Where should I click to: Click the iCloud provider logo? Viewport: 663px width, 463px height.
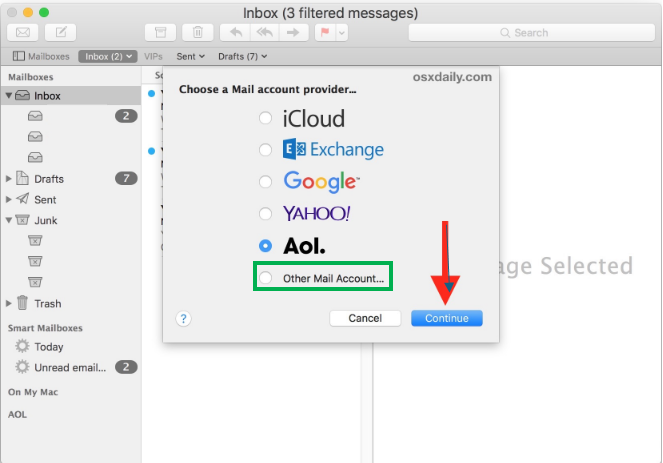point(314,118)
